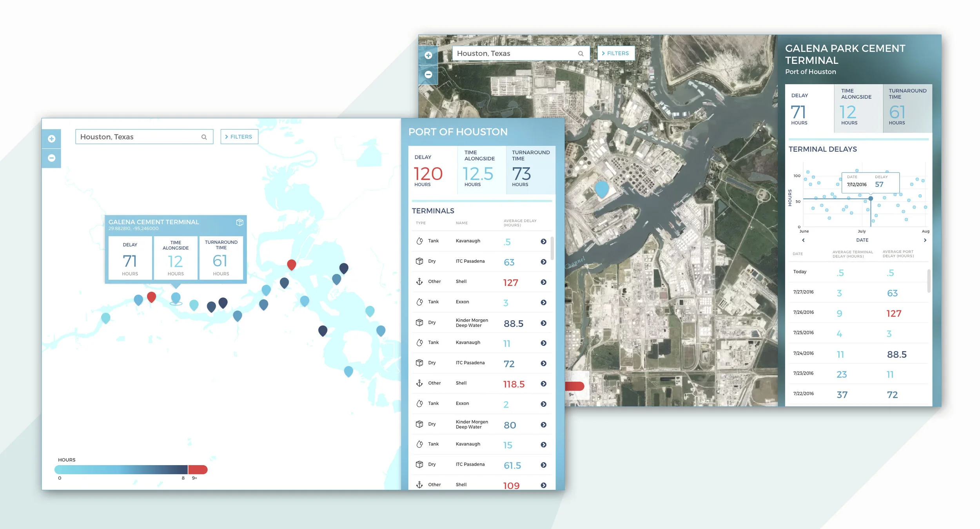Screen dimensions: 980x529
Task: Zoom in on the satellite map window
Action: 428,55
